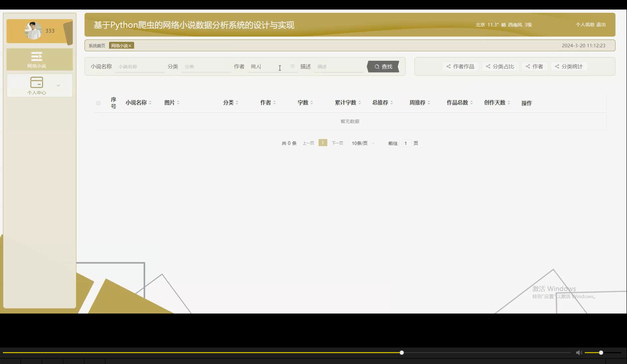Click the 共 0 条 total count text

(289, 143)
